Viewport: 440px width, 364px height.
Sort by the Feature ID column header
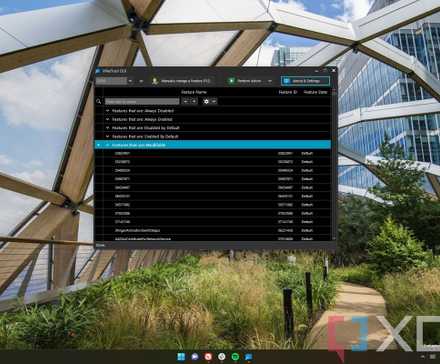coord(288,92)
